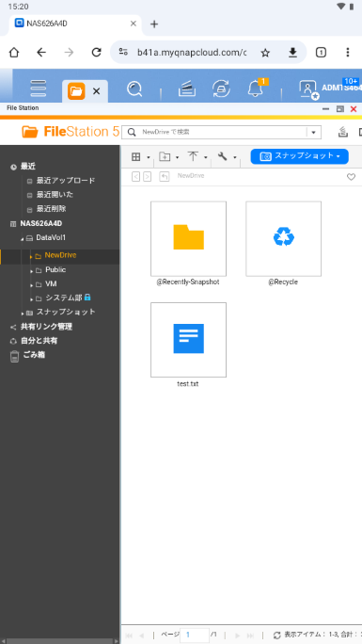Image resolution: width=362 pixels, height=644 pixels.
Task: Click the page number input field
Action: click(195, 635)
